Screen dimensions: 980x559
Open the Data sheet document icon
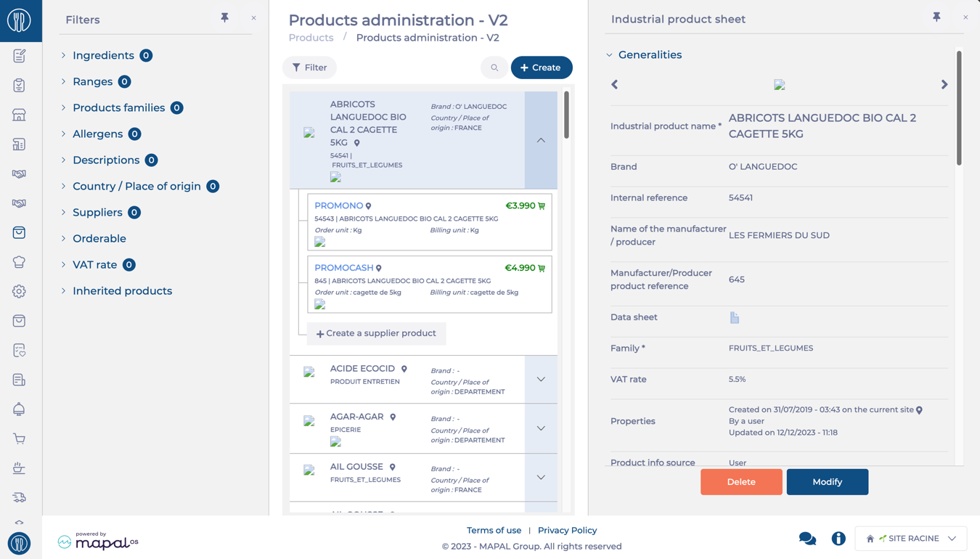(735, 318)
